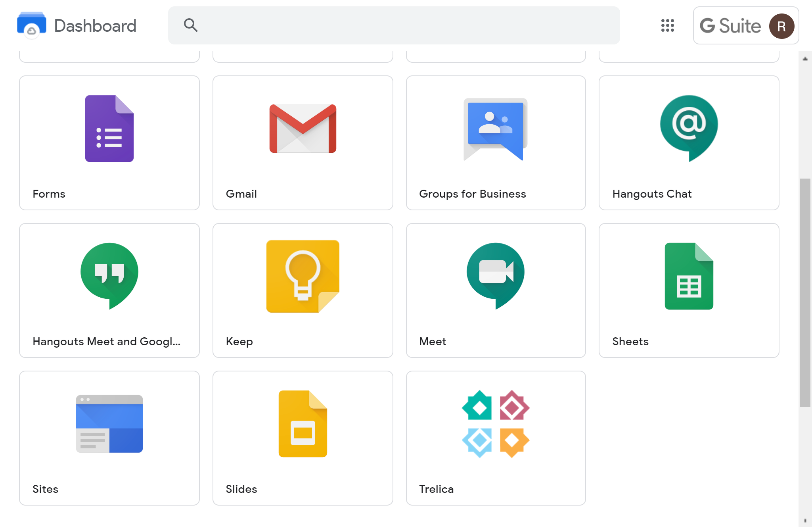Click the G Suite logo
812x527 pixels.
(730, 26)
